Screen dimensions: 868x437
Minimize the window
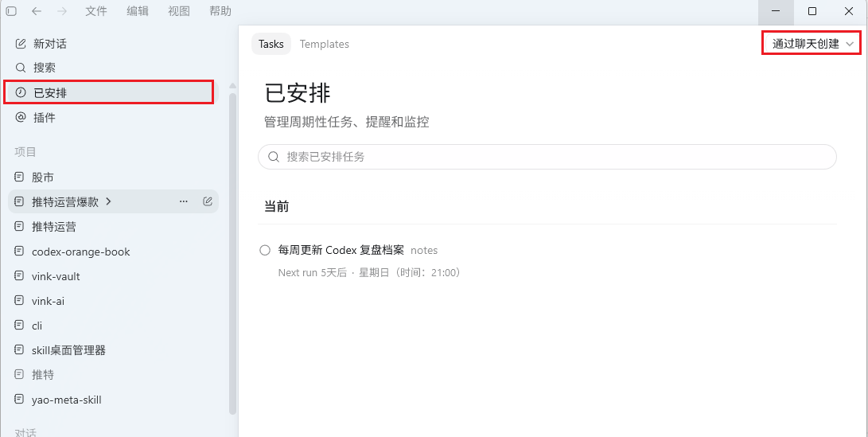(x=776, y=11)
